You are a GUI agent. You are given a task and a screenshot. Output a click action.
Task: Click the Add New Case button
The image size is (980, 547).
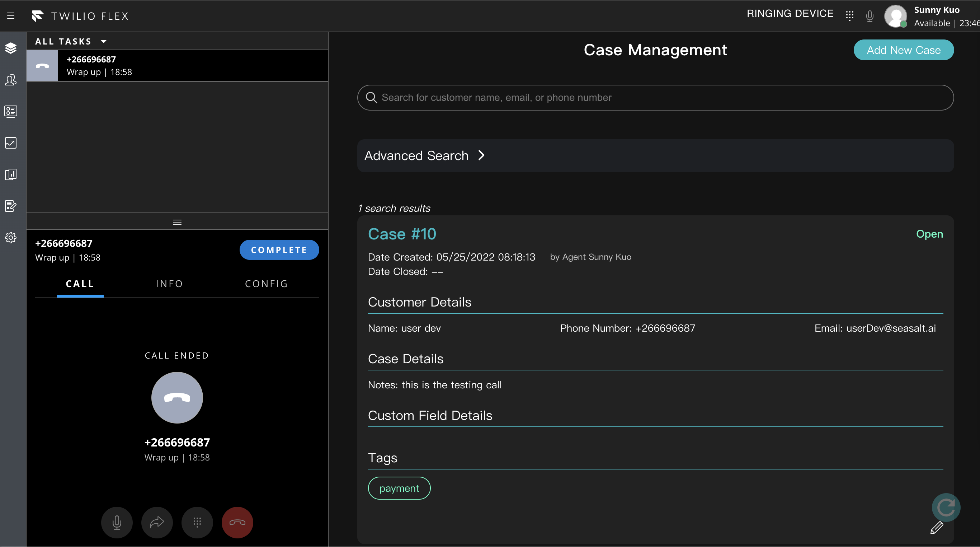click(904, 50)
